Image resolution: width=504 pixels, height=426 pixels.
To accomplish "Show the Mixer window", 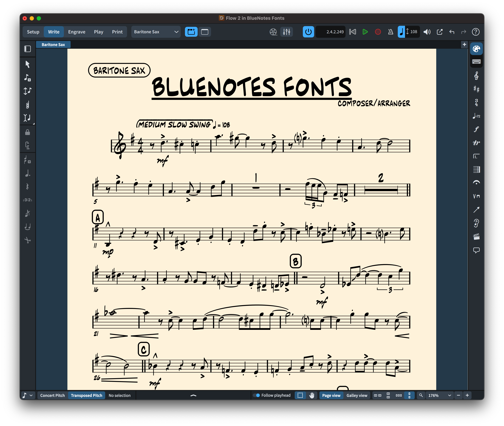I will point(286,32).
